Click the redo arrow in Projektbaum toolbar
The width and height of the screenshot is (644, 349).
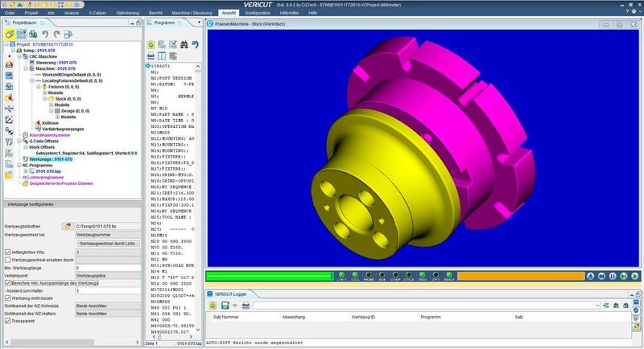coord(56,34)
